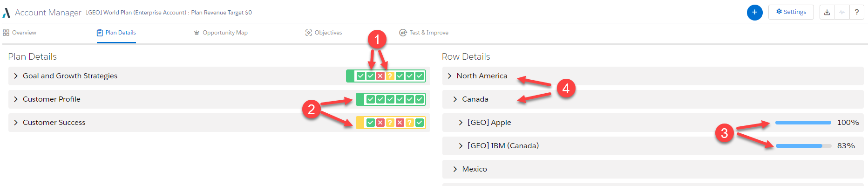Image resolution: width=868 pixels, height=186 pixels.
Task: Click the 100% progress bar for [GEO] Apple
Action: [x=803, y=123]
